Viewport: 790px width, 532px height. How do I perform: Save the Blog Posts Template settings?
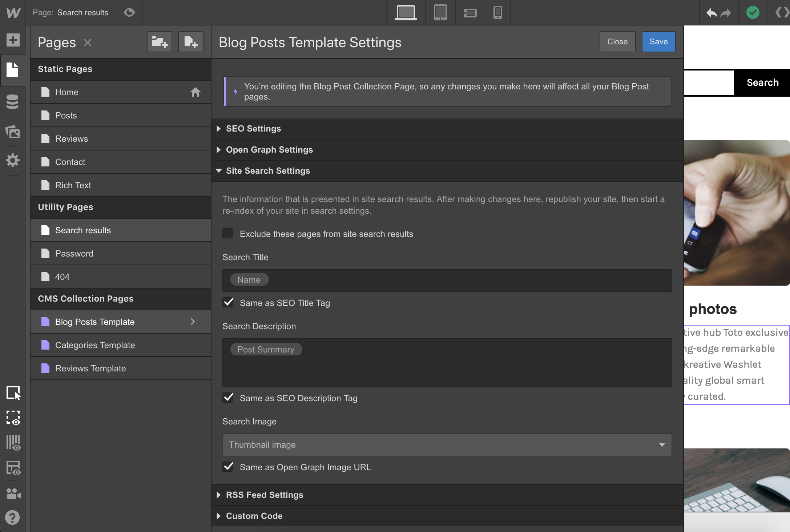[x=658, y=41]
